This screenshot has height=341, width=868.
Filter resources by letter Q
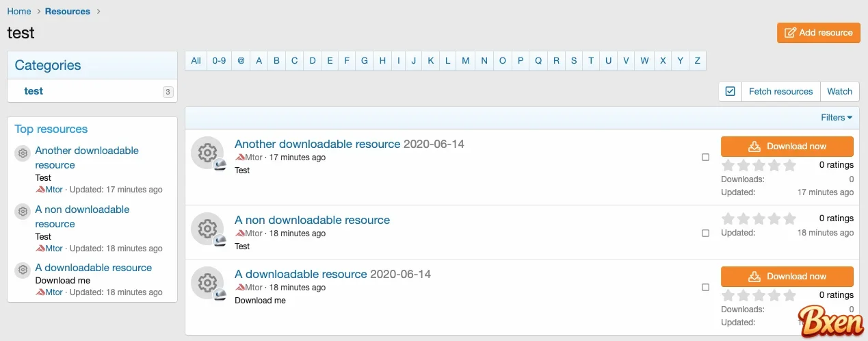[538, 60]
